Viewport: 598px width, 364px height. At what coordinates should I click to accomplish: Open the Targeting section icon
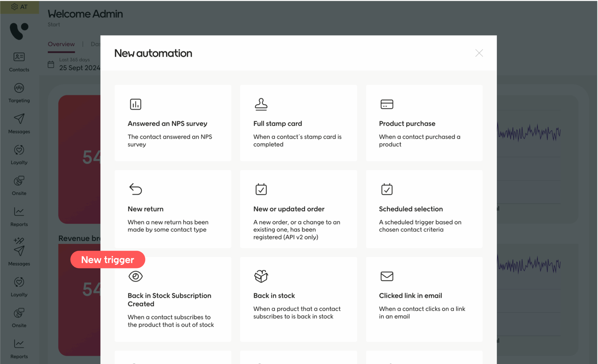(19, 88)
